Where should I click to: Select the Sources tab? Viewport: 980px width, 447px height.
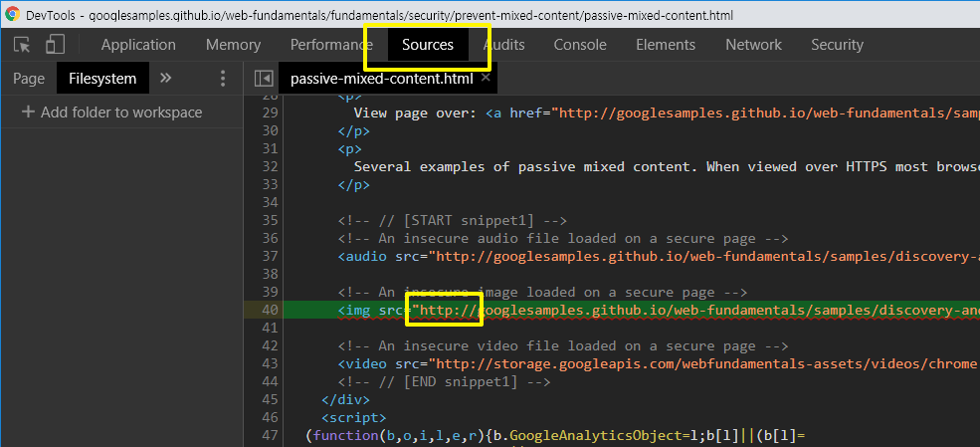tap(428, 45)
